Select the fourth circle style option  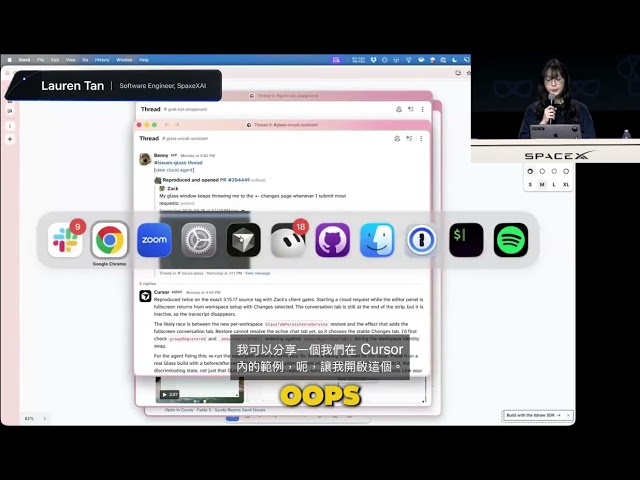point(566,171)
